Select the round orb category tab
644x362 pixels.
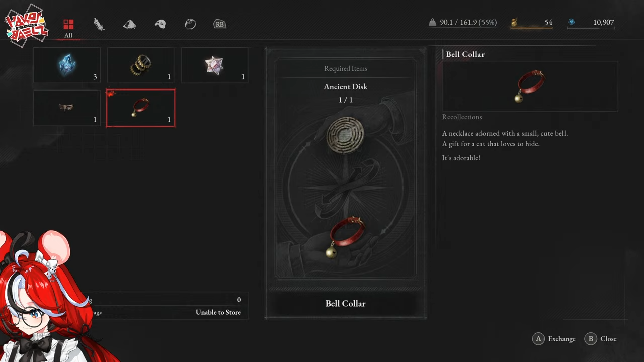pos(190,24)
